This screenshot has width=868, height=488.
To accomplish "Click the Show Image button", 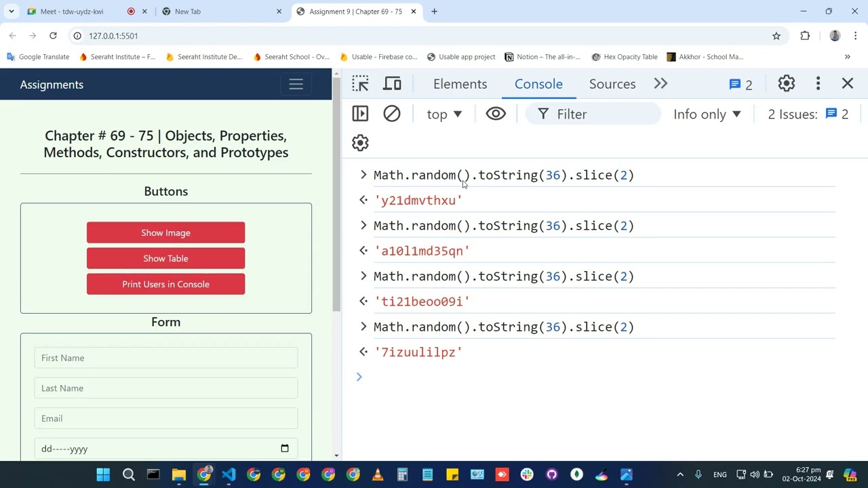I will 165,232.
